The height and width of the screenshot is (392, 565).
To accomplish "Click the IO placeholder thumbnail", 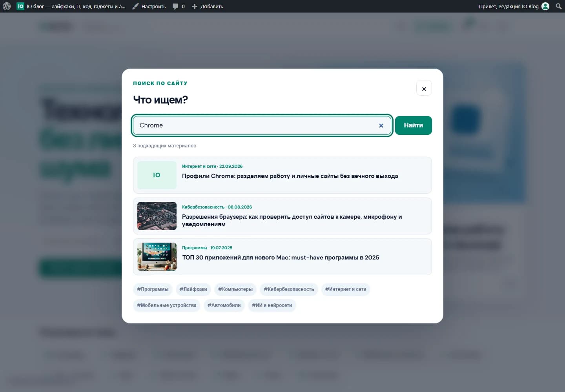I will point(157,175).
